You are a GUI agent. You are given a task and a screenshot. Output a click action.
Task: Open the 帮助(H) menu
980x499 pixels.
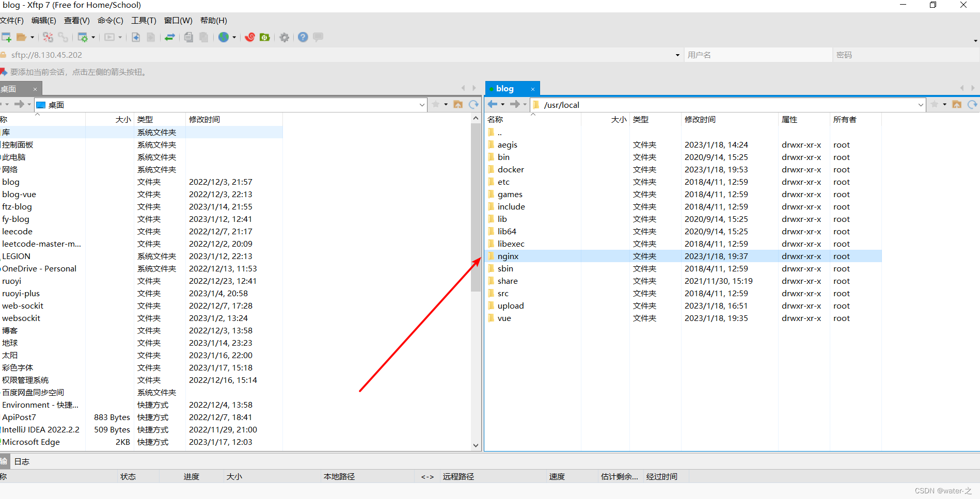tap(214, 21)
